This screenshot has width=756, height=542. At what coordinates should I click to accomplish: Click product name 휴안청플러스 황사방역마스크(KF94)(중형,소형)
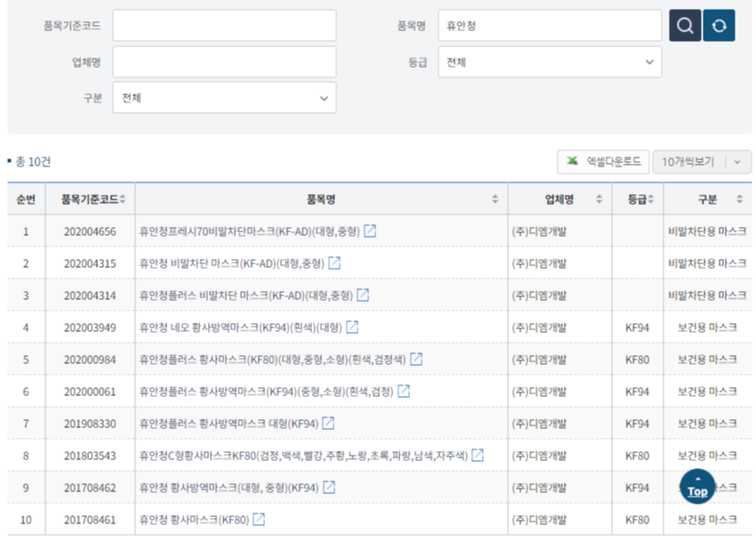coord(266,392)
